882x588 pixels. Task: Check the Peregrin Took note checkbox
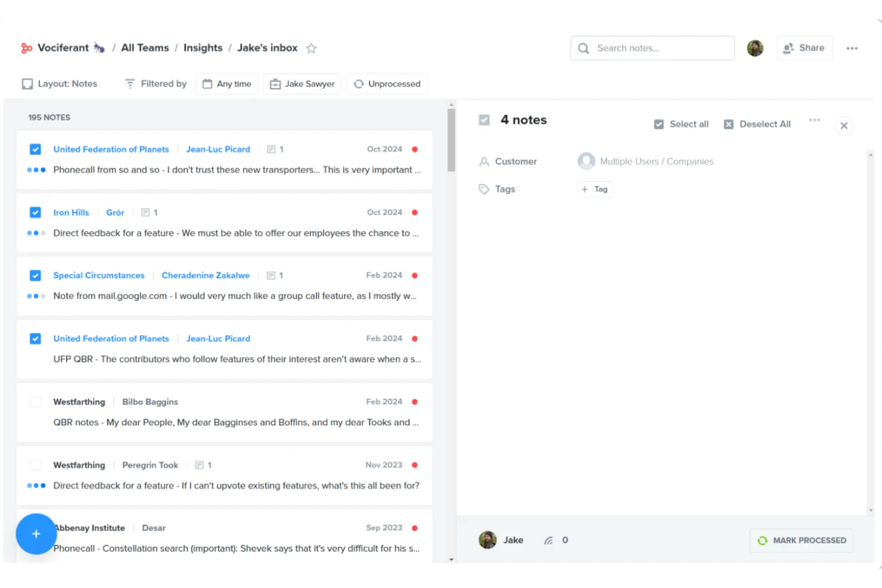point(35,465)
